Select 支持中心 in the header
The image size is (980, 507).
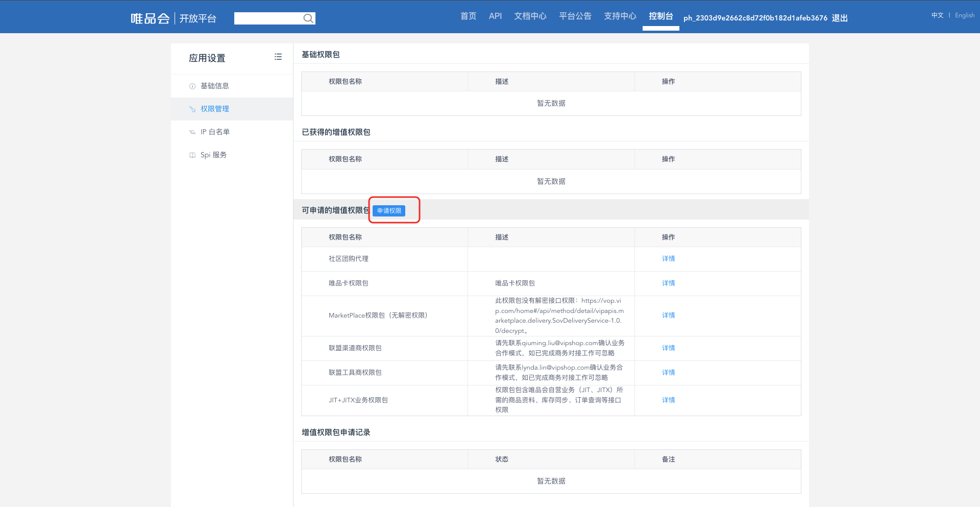(x=620, y=16)
